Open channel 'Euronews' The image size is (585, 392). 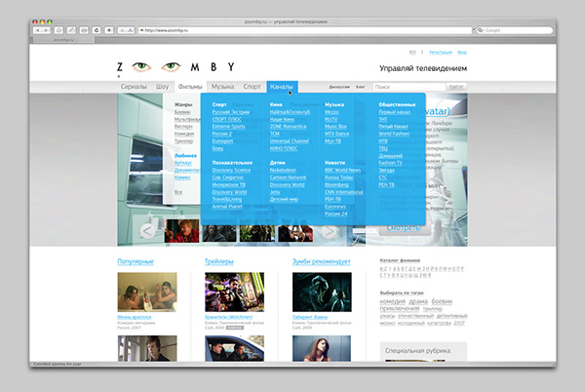click(x=335, y=207)
